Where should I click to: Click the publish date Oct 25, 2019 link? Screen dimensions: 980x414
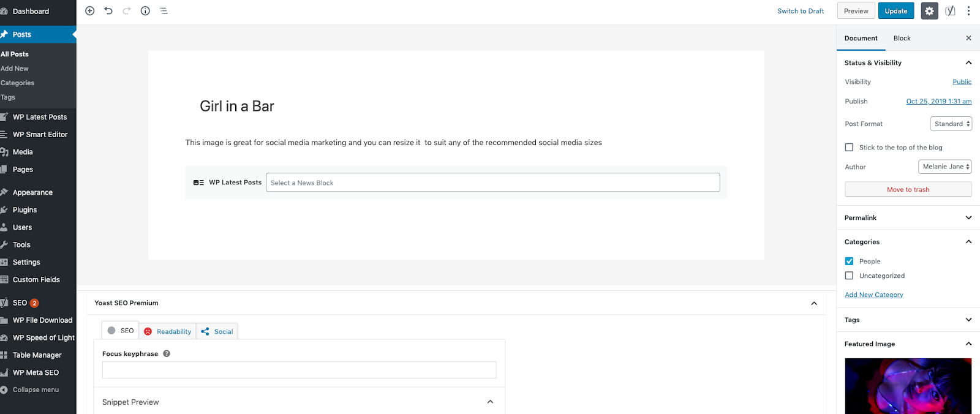pos(938,101)
